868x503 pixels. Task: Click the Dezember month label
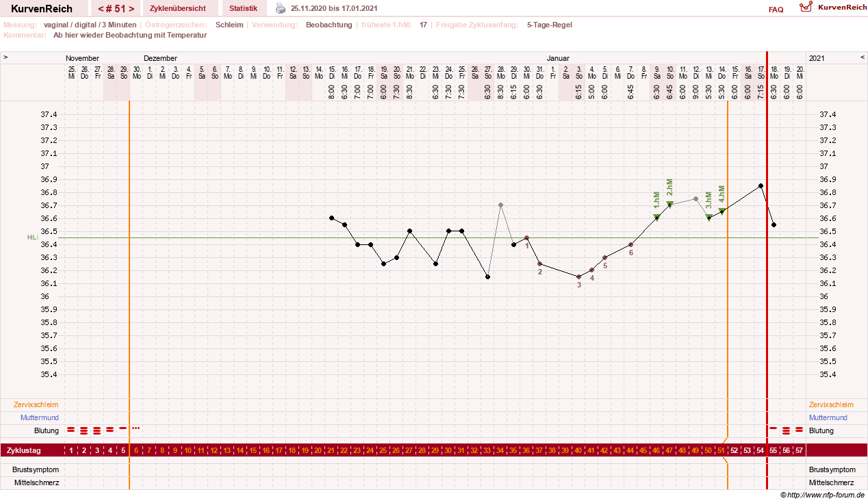(x=160, y=58)
